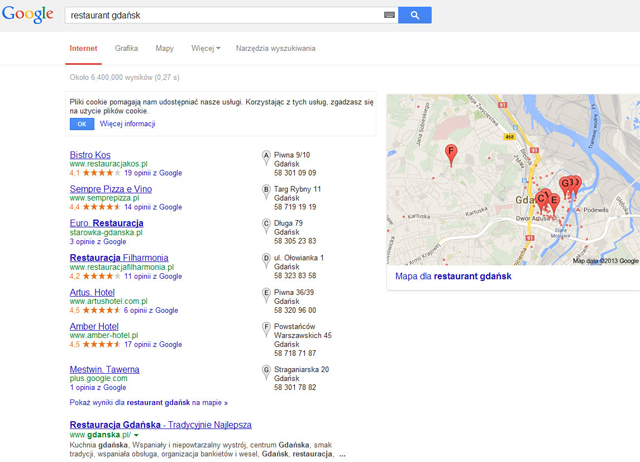This screenshot has height=462, width=640.
Task: Open the Sempre Pizza e Vino result
Action: coord(111,189)
